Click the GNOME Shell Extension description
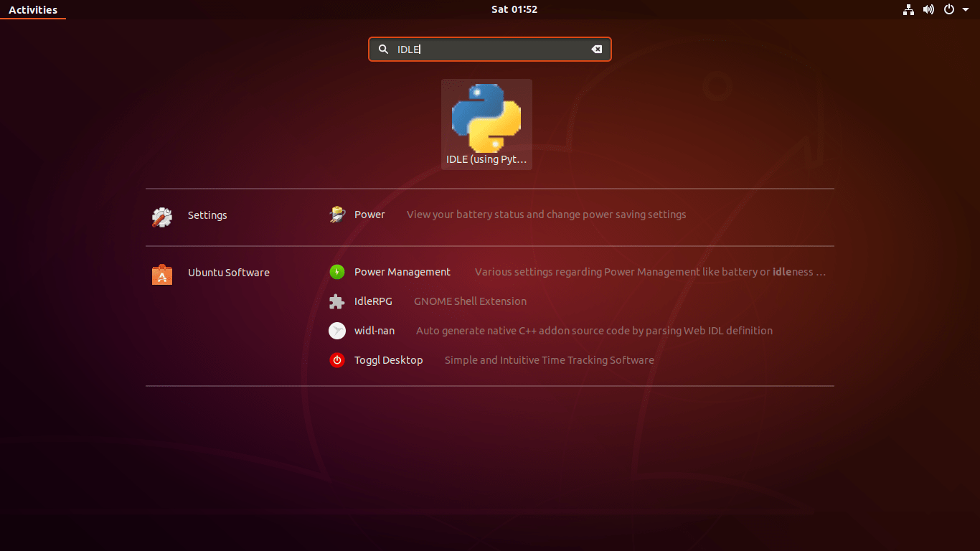Viewport: 980px width, 551px height. coord(470,301)
